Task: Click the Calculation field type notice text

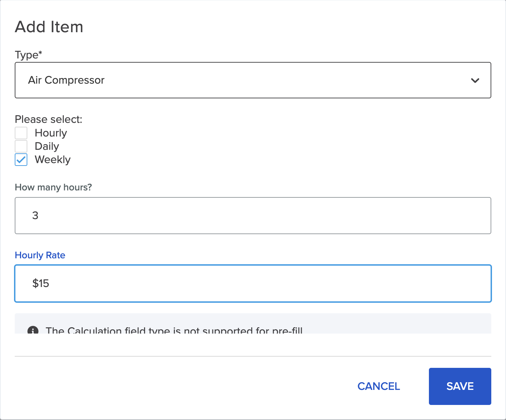Action: [x=174, y=330]
